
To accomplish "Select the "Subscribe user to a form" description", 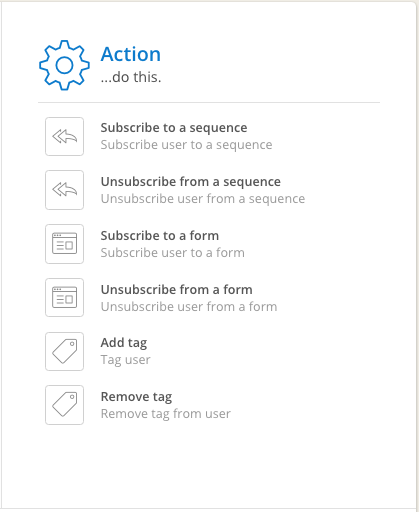I will click(173, 253).
